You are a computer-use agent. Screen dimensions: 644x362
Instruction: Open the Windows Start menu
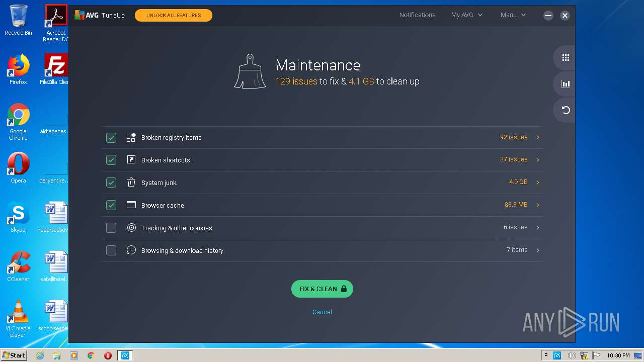click(x=14, y=355)
